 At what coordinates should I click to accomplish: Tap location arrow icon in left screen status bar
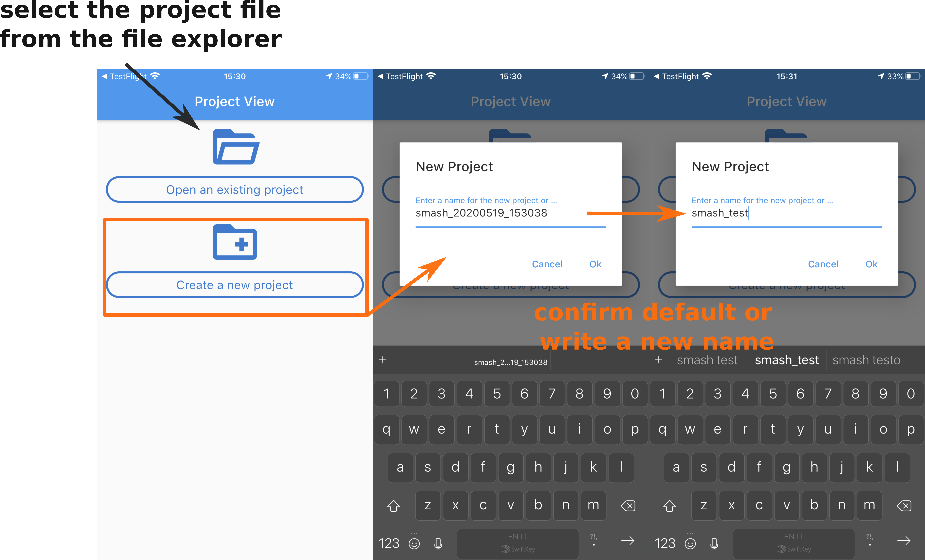tap(329, 76)
